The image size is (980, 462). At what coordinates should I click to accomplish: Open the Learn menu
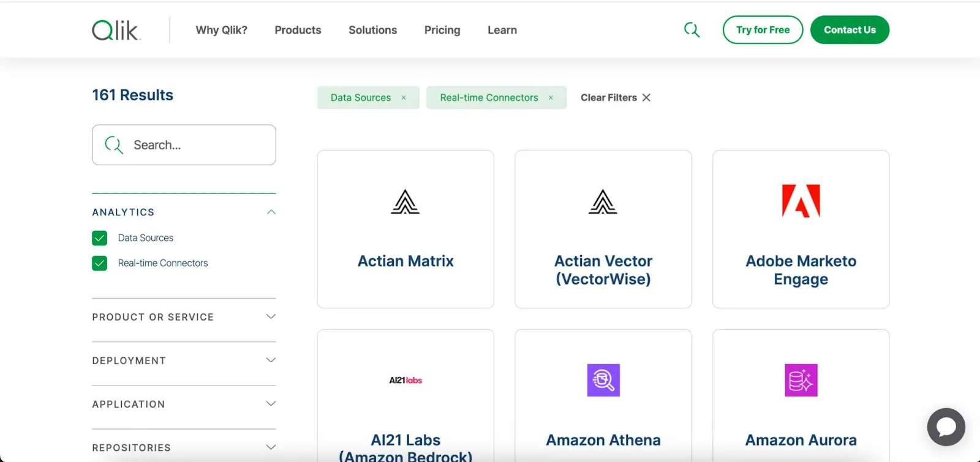502,30
